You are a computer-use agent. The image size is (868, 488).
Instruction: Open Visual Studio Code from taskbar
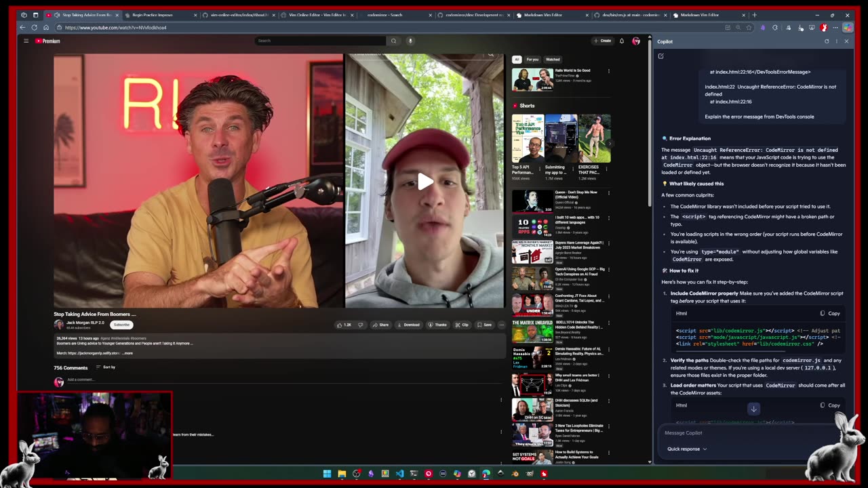click(399, 474)
